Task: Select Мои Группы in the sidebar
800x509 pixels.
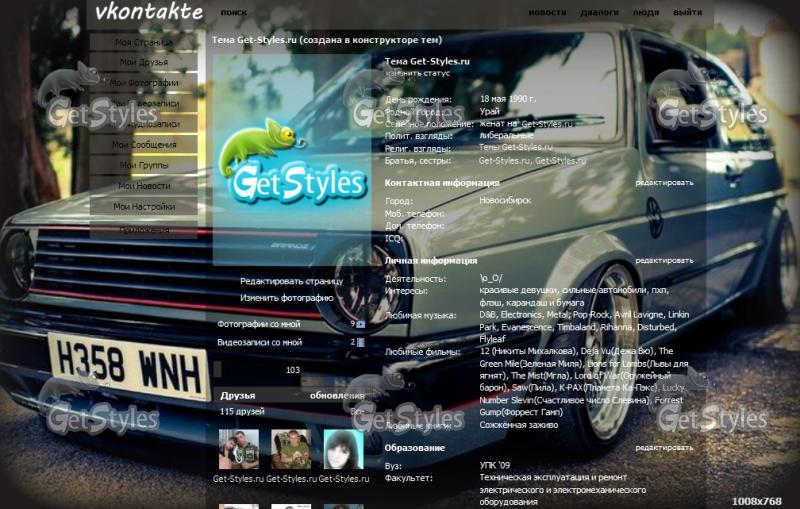Action: point(144,165)
